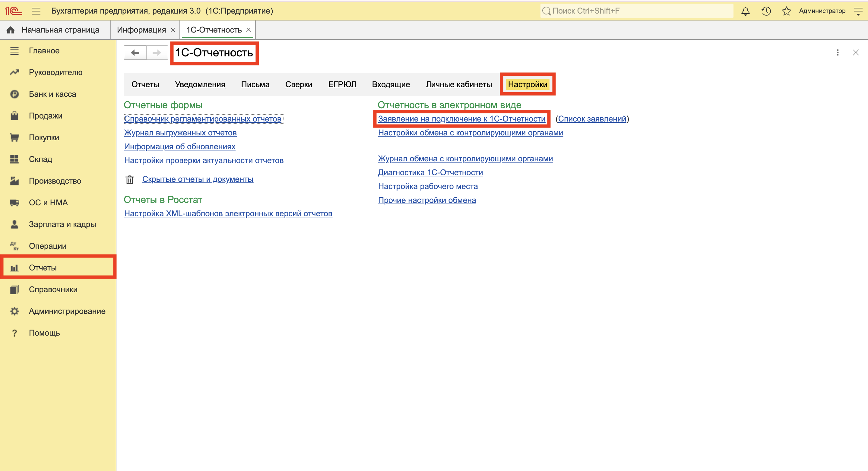Go forward with the right arrow button

(x=157, y=52)
